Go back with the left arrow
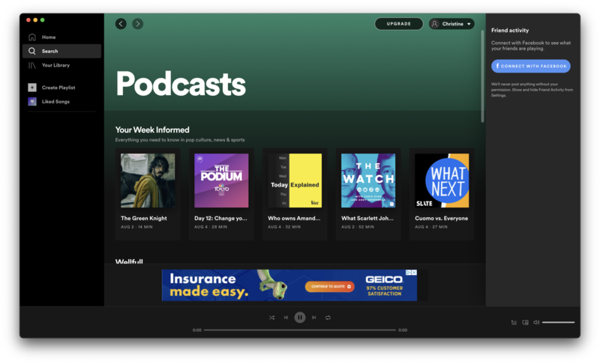 (121, 24)
